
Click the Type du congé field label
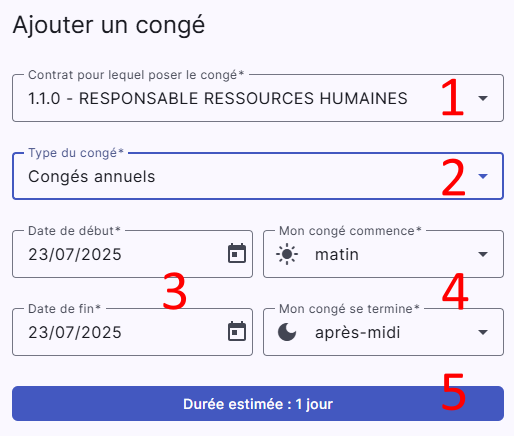pyautogui.click(x=76, y=153)
